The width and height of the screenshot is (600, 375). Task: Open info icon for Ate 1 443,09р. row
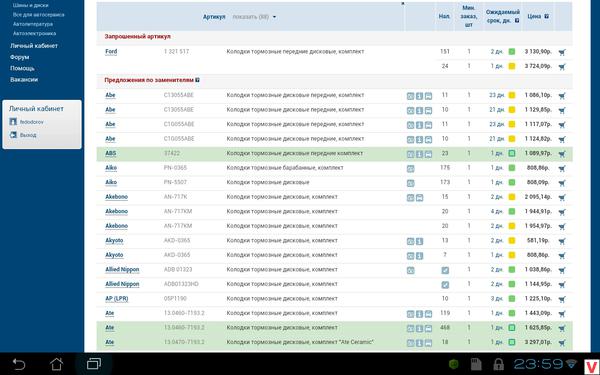click(419, 314)
